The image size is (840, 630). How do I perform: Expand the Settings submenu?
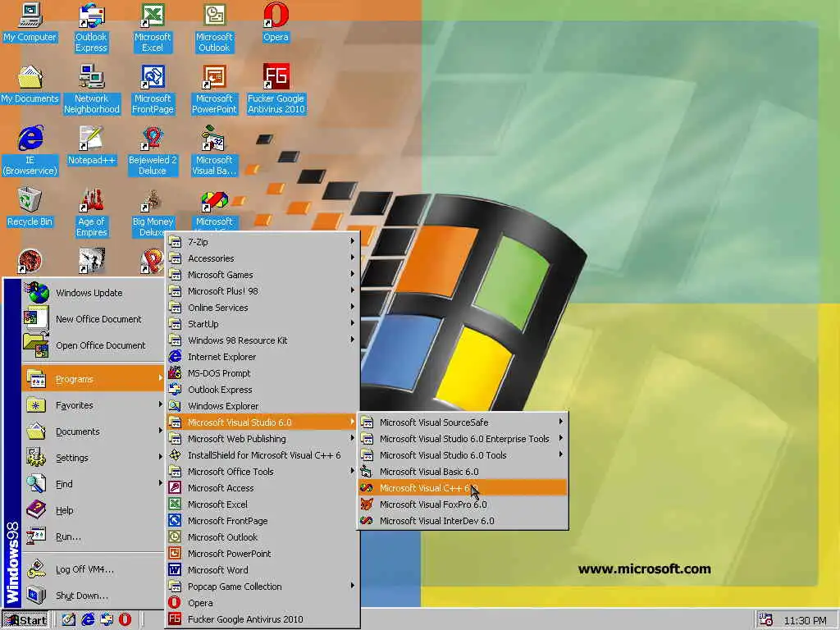tap(94, 458)
